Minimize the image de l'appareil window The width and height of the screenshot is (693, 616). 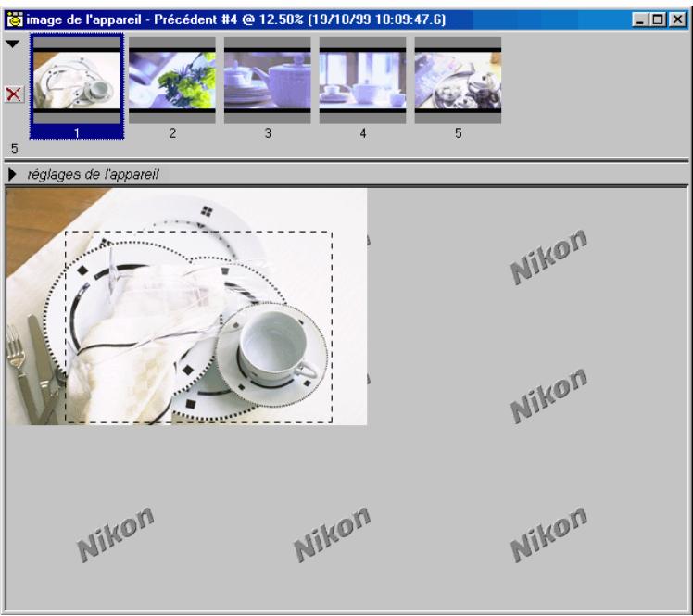pyautogui.click(x=639, y=19)
